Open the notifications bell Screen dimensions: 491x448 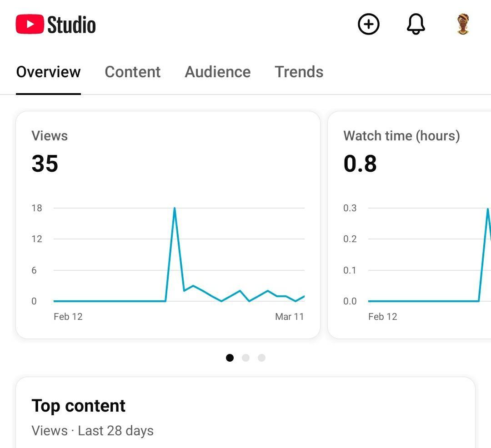(x=416, y=24)
